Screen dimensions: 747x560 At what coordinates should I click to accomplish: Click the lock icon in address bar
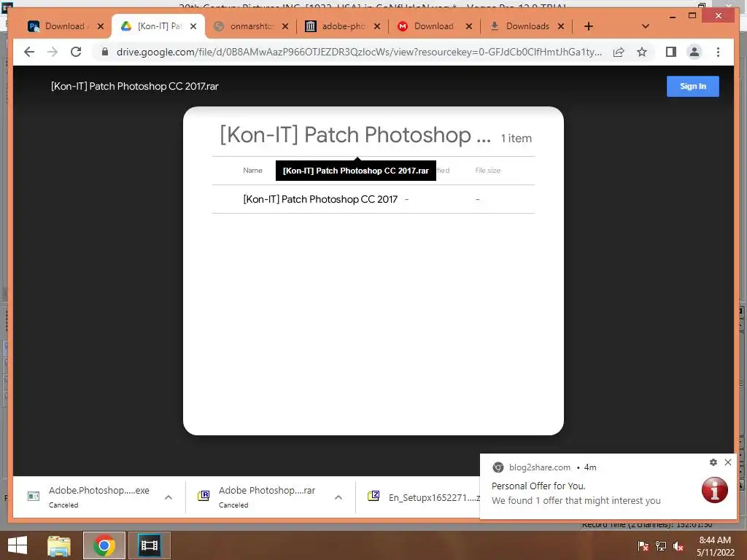point(105,52)
